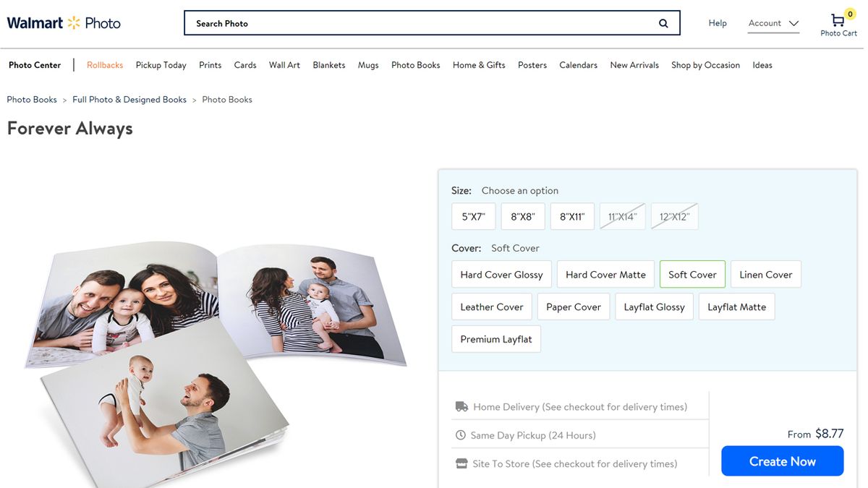View the Rollbacks page
The image size is (868, 488).
coord(105,64)
